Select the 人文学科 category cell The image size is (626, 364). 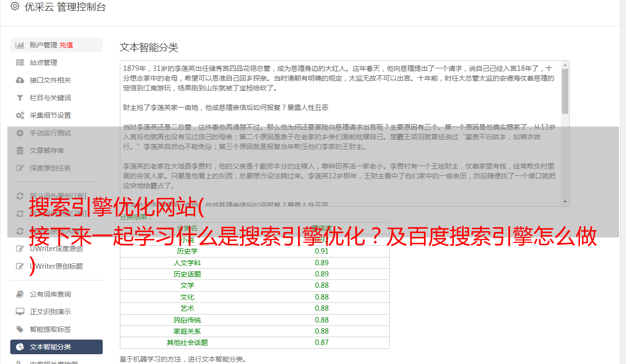pyautogui.click(x=187, y=263)
